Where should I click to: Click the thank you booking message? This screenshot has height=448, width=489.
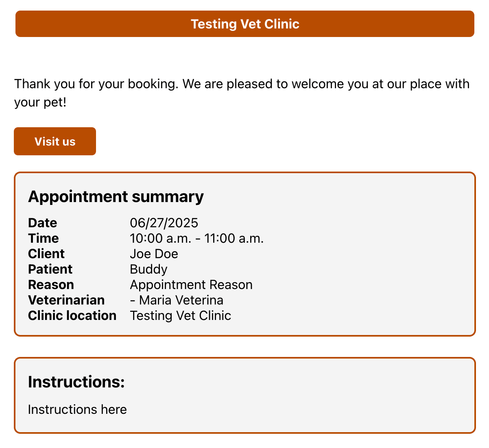pos(242,93)
